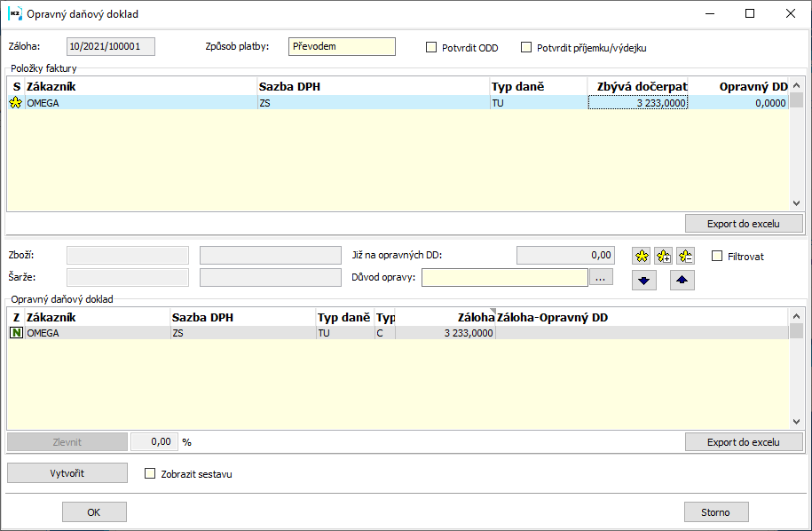Close the Opravný daňový doklad window
Viewport: 812px width, 531px height.
coord(790,13)
